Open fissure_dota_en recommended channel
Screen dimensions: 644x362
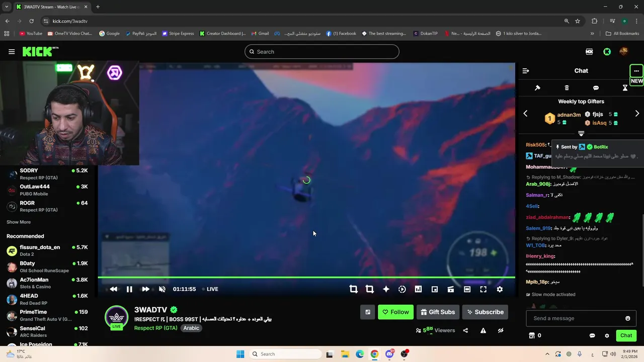pyautogui.click(x=47, y=250)
